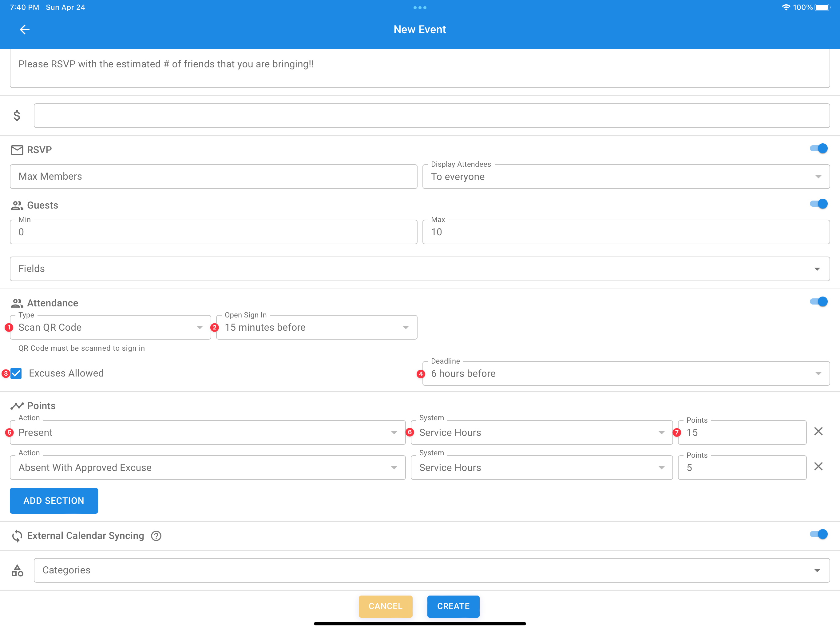Uncheck the Excuses Allowed checkbox
Viewport: 840px width, 630px height.
point(16,373)
